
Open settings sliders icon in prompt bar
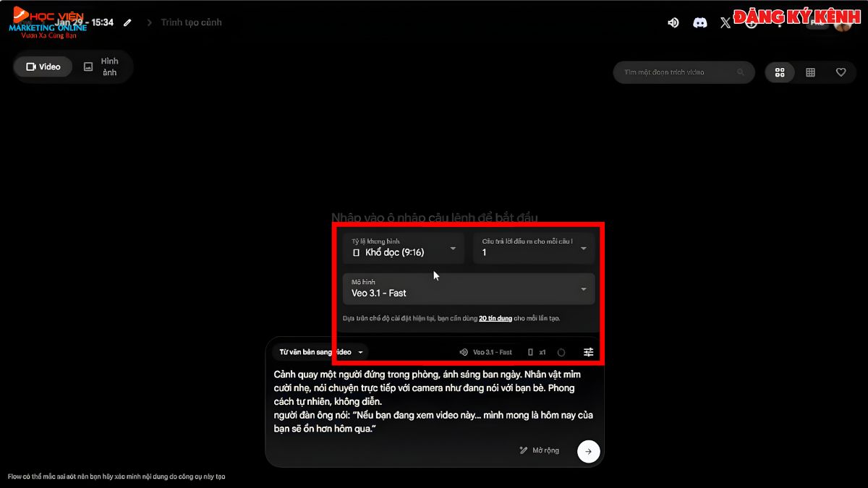coord(589,352)
